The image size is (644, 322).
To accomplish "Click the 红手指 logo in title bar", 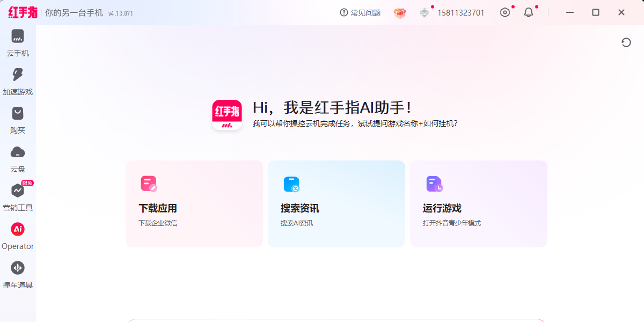I will (23, 12).
